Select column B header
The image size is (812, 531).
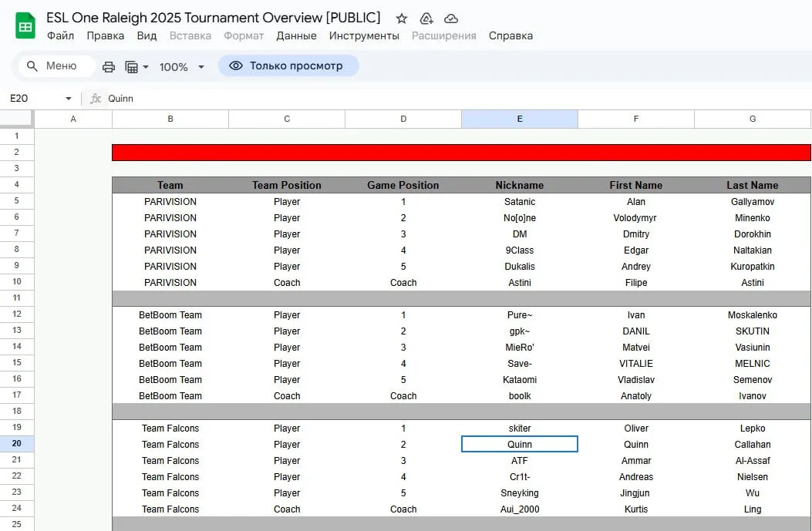pos(170,119)
